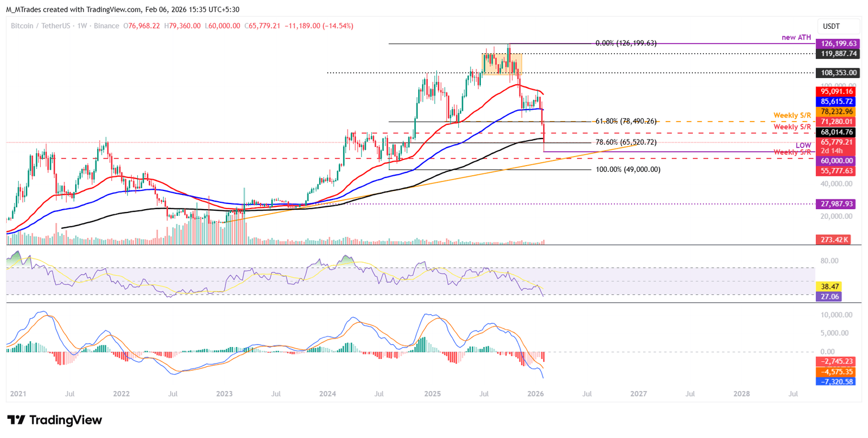Click the 2024 marker on the time axis
This screenshot has height=438, width=868.
click(328, 393)
